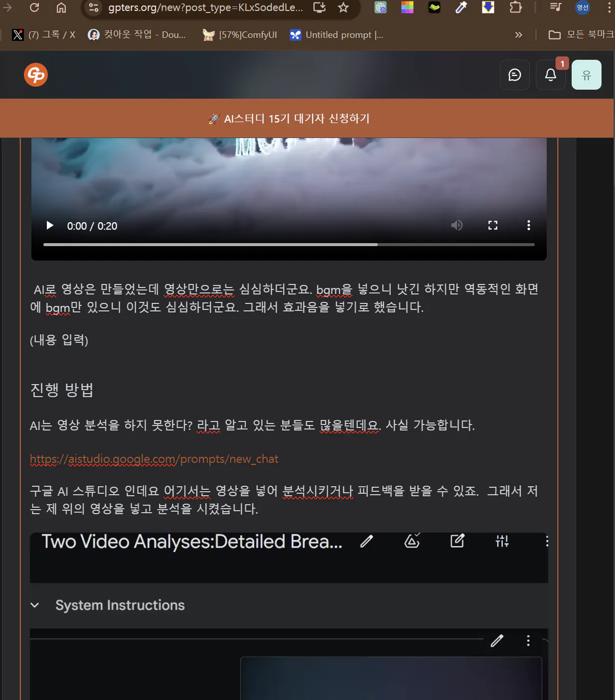Open the aistudio.google.com prompts link
The width and height of the screenshot is (615, 700).
(154, 458)
